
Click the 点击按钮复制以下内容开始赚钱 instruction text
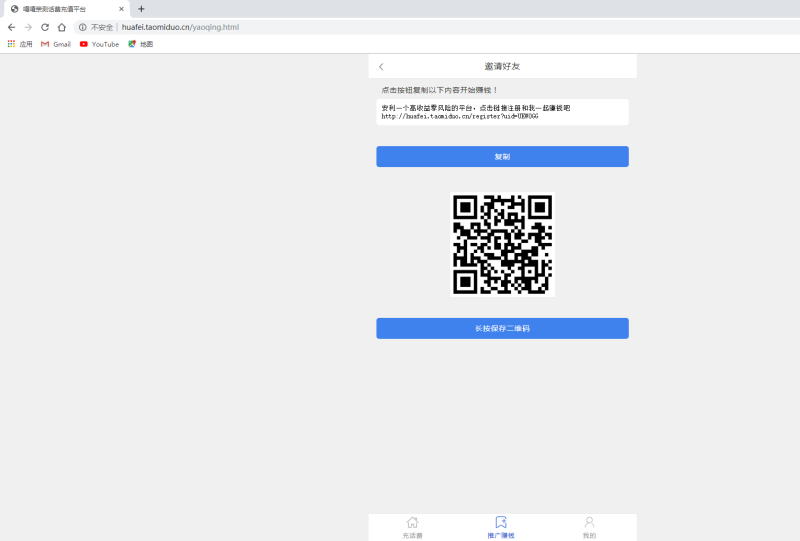tap(439, 90)
